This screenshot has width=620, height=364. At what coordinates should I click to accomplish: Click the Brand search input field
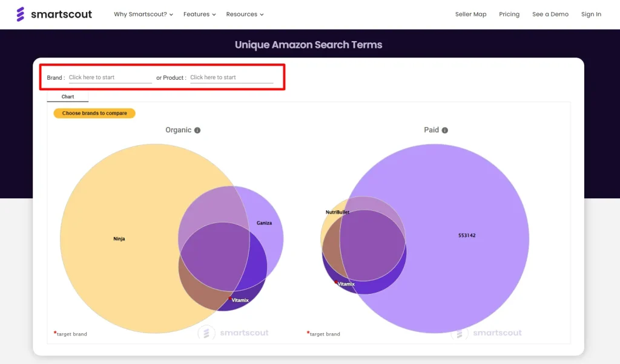[x=109, y=77]
